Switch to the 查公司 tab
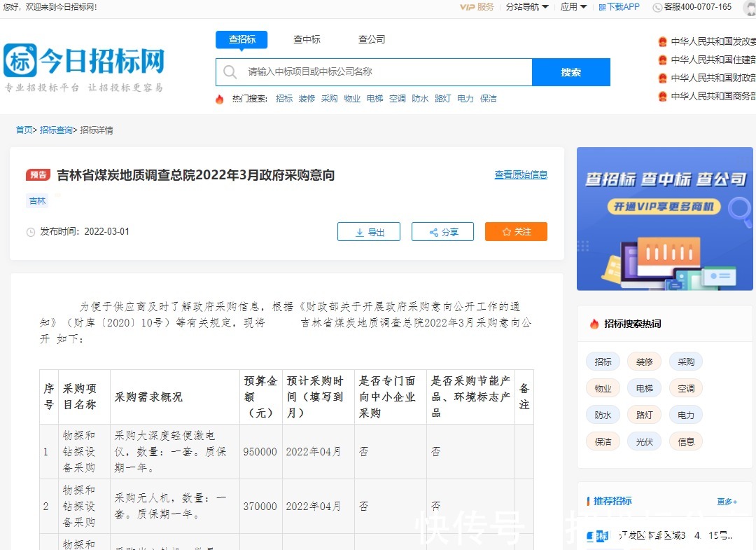The height and width of the screenshot is (550, 756). coord(372,39)
